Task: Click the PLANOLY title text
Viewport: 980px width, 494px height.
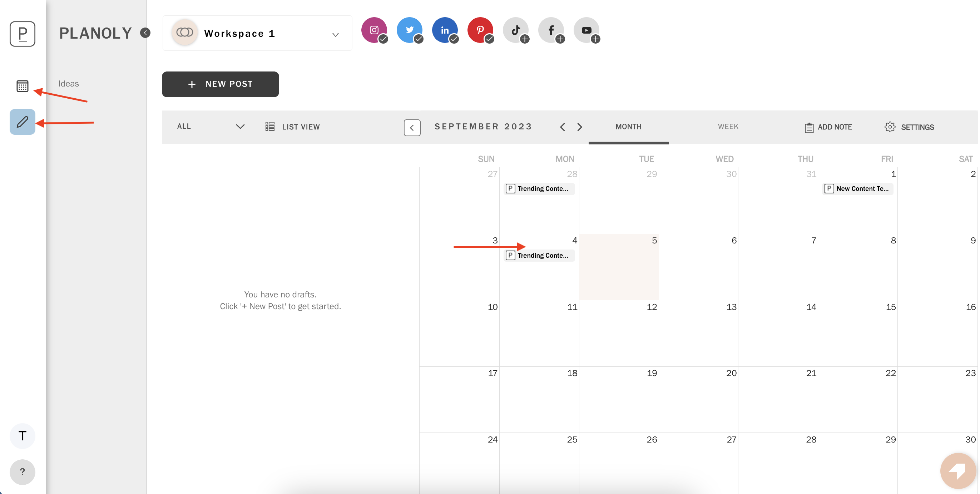Action: 95,33
